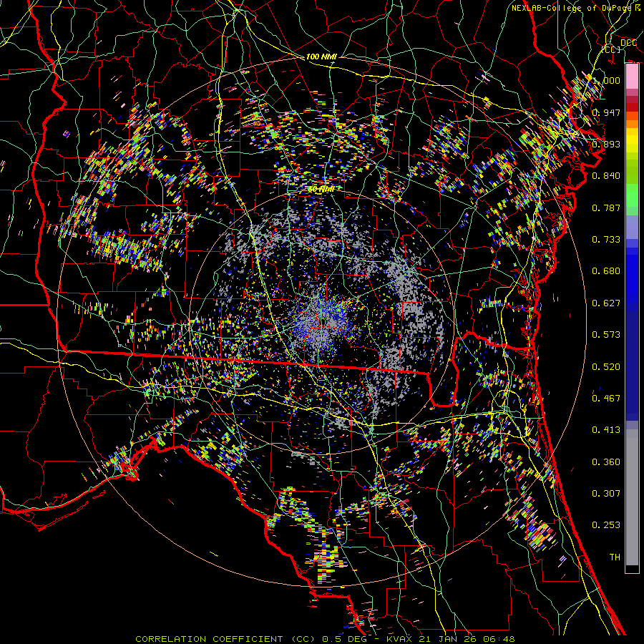Image resolution: width=644 pixels, height=644 pixels.
Task: Select the 0.840 legend value
Action: tap(606, 176)
